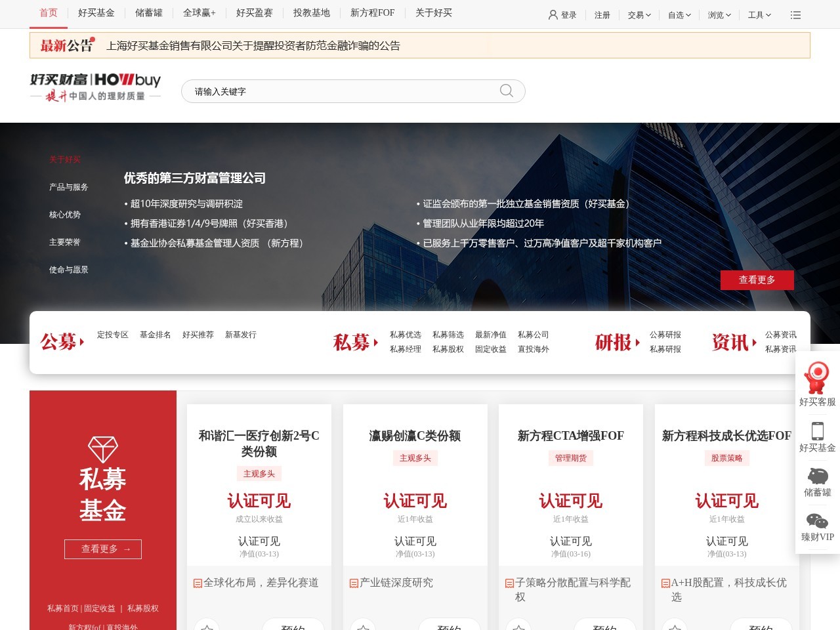
Task: Expand the 自选 dropdown
Action: (677, 14)
